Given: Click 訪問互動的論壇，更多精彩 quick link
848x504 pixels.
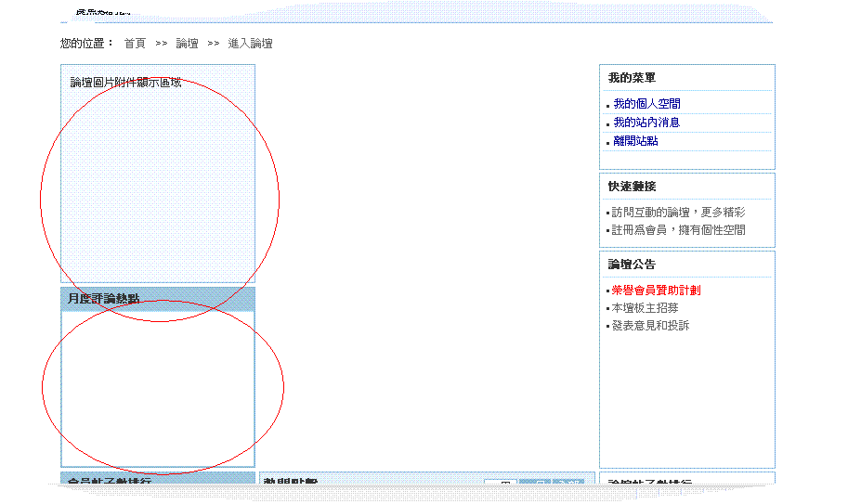Looking at the screenshot, I should tap(678, 213).
